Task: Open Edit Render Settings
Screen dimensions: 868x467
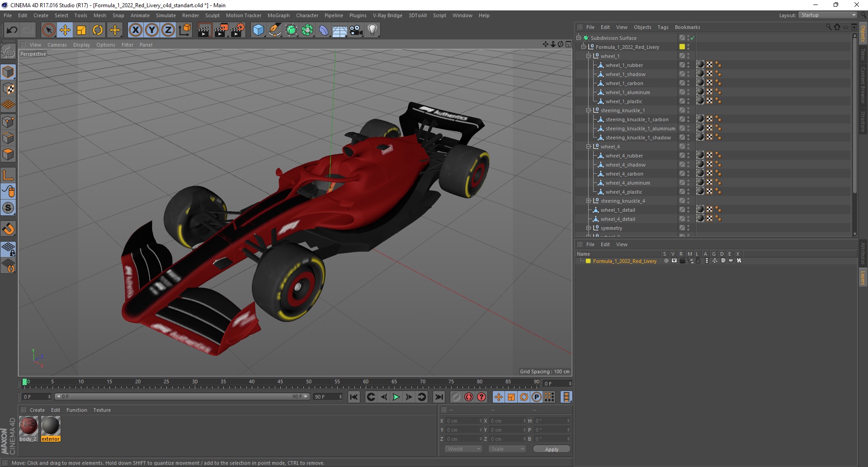Action: 238,30
